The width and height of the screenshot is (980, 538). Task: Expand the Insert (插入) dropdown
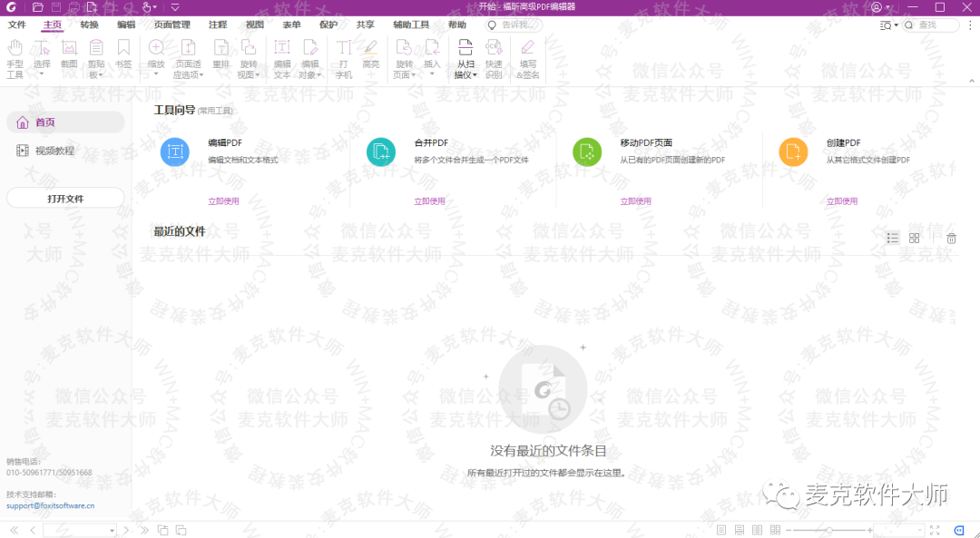click(432, 74)
